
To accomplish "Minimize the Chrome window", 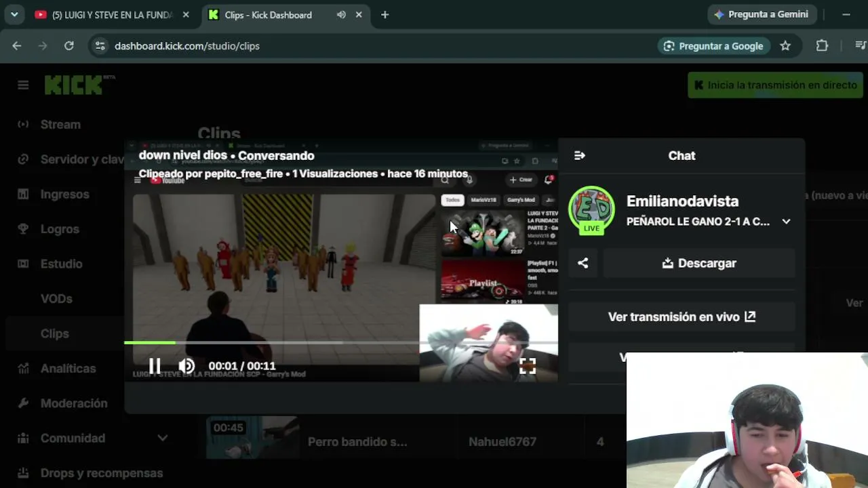I will pyautogui.click(x=846, y=14).
